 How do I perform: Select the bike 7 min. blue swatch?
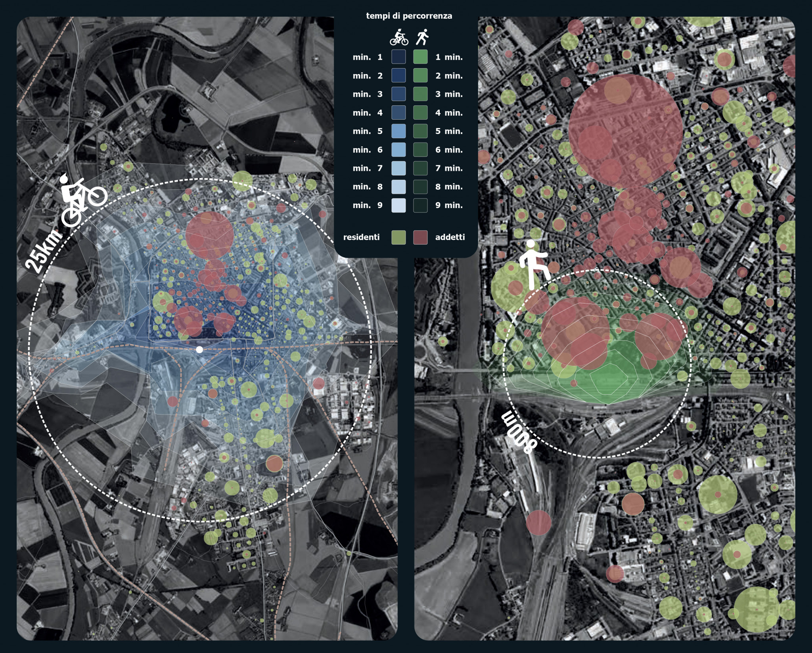pyautogui.click(x=398, y=168)
